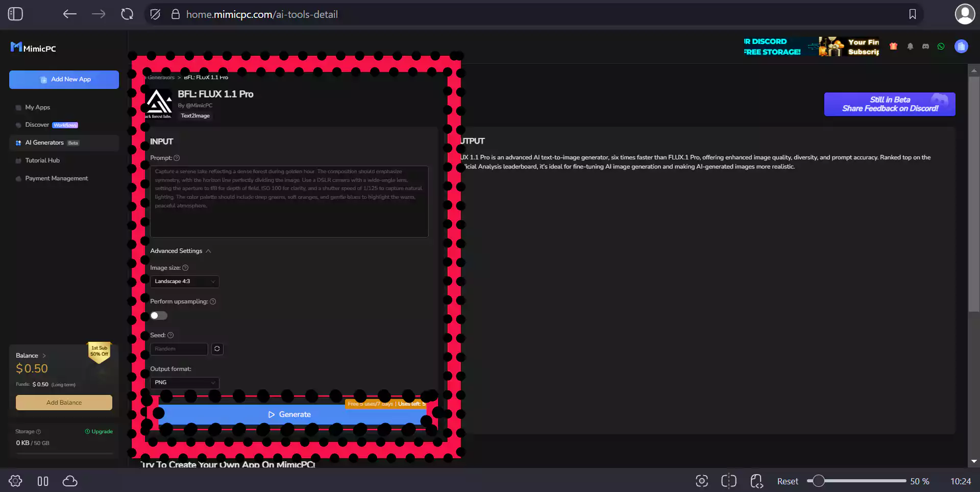Adjust the zoom slider handle
Image resolution: width=980 pixels, height=492 pixels.
point(818,481)
